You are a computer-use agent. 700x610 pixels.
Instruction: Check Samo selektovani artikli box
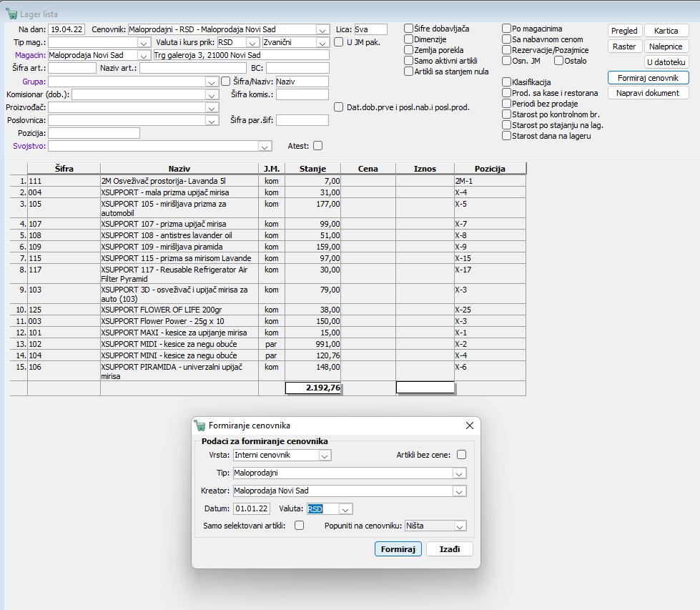click(299, 526)
